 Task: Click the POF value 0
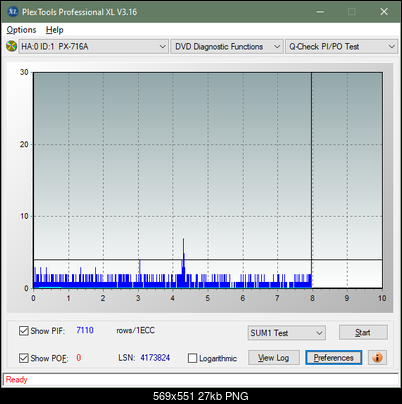(x=79, y=358)
